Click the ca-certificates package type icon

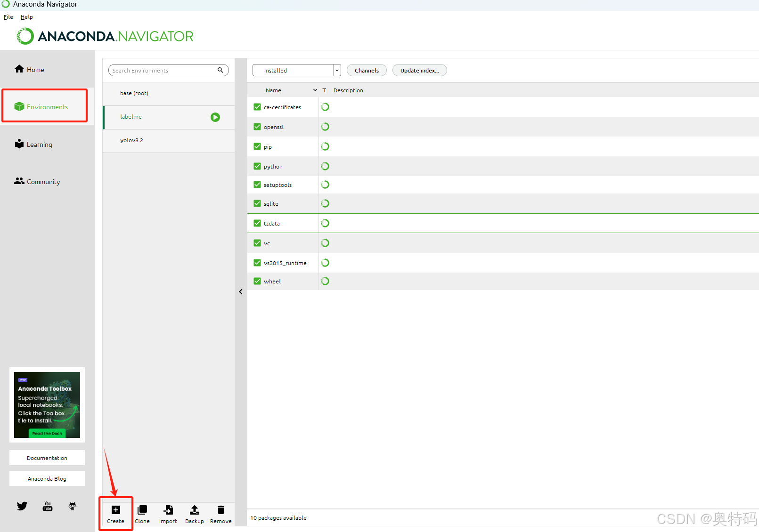[x=325, y=107]
